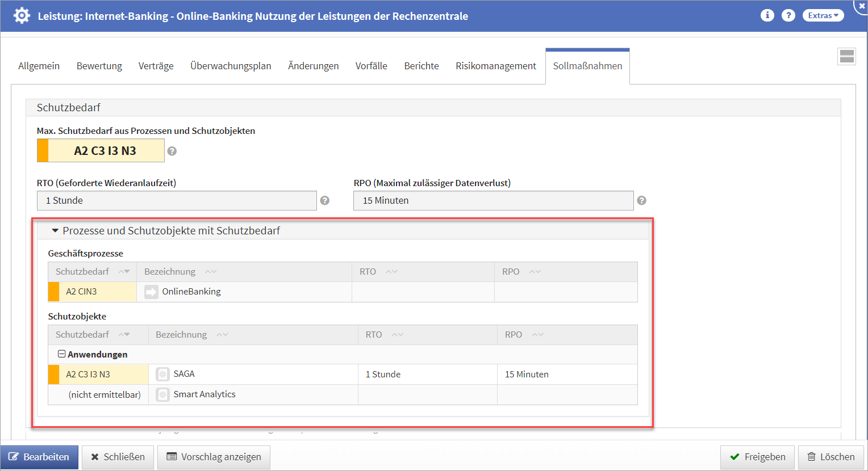Sort Schutzobjekte table by RTO column
868x471 pixels.
[374, 335]
